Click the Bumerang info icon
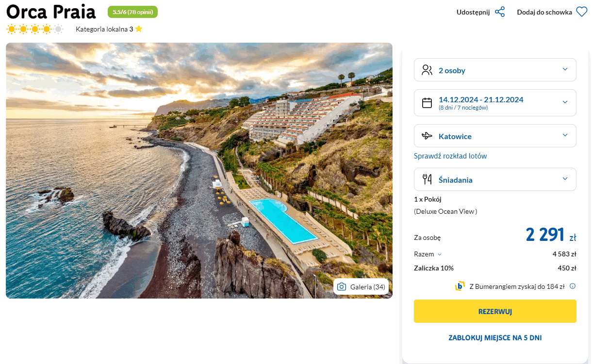The image size is (592, 364). (573, 286)
